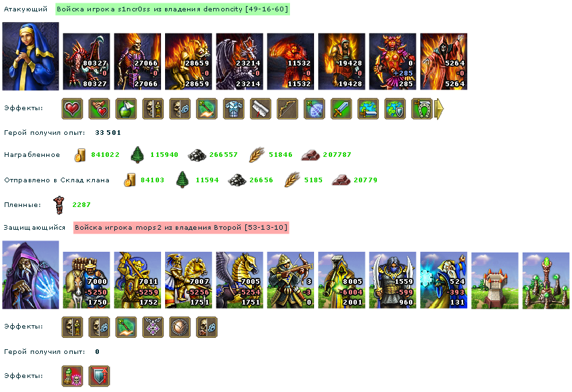Click the attacker heroine portrait in blue robe
This screenshot has width=572, height=392.
click(31, 56)
